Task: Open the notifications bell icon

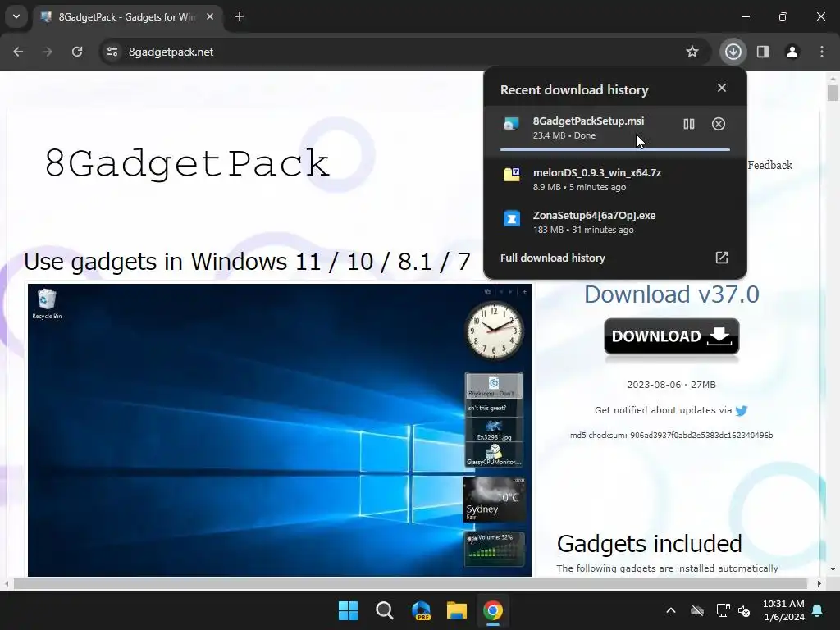Action: (818, 610)
